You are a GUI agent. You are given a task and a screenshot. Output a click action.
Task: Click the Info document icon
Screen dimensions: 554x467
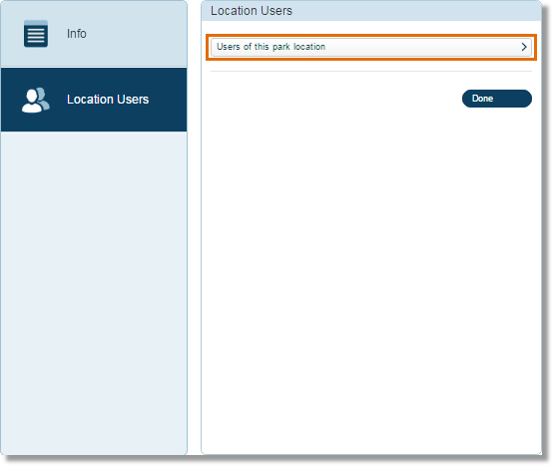pos(36,34)
